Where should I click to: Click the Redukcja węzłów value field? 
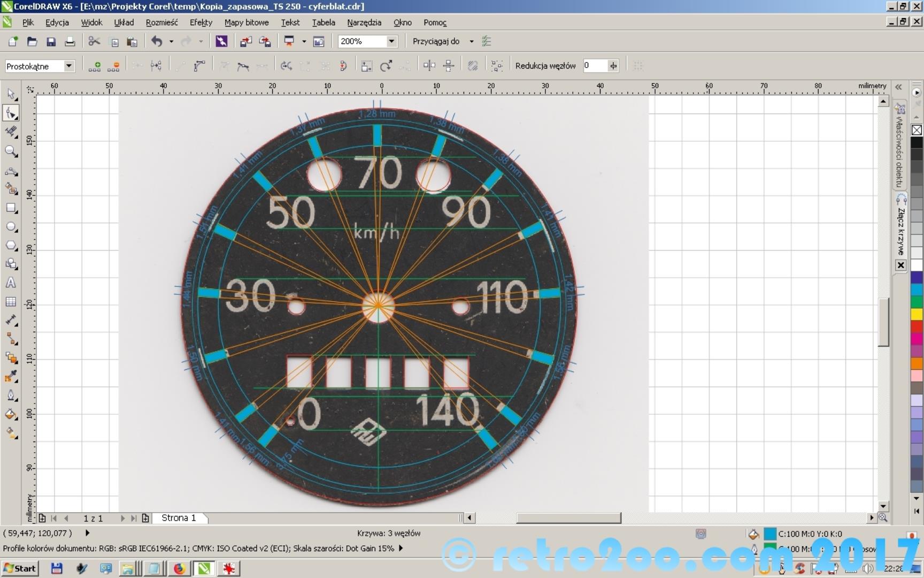coord(595,66)
